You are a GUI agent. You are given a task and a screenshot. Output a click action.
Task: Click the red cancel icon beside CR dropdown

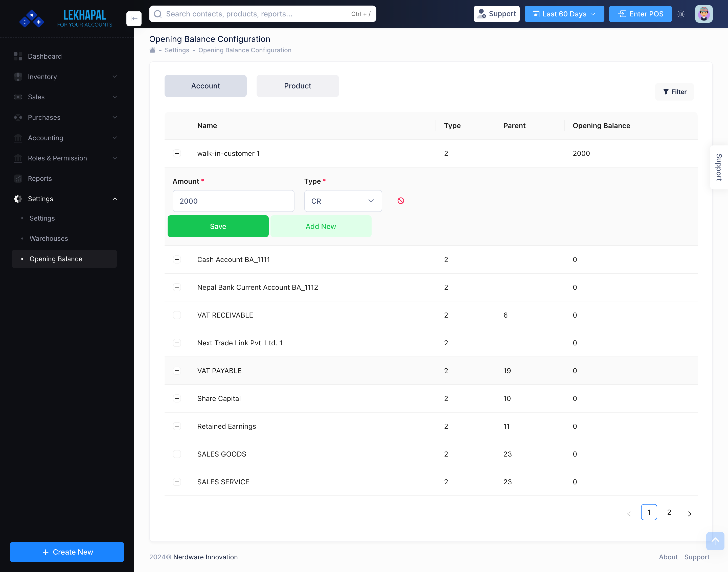401,201
